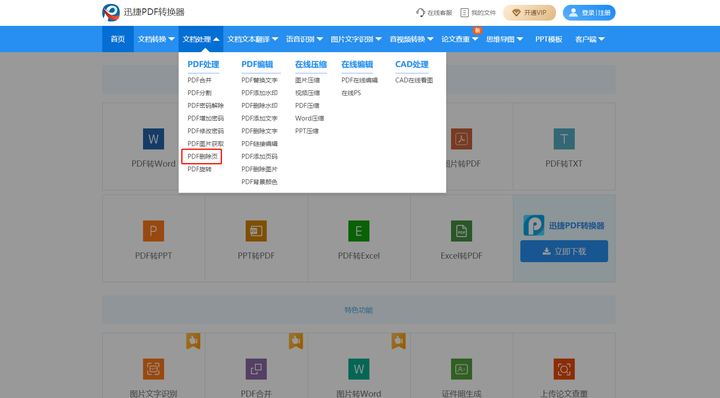Choose PDF添加页码 from the menu
Image resolution: width=720 pixels, height=398 pixels.
pyautogui.click(x=259, y=157)
